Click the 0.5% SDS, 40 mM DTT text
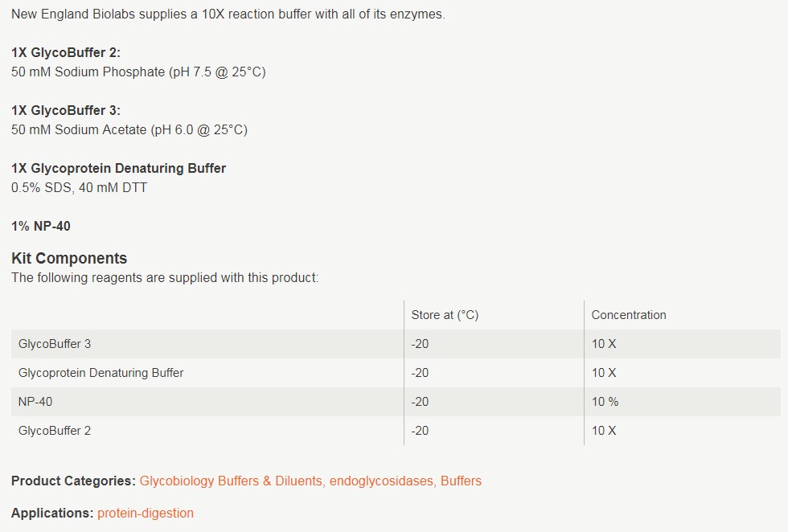The width and height of the screenshot is (788, 532). pyautogui.click(x=79, y=187)
